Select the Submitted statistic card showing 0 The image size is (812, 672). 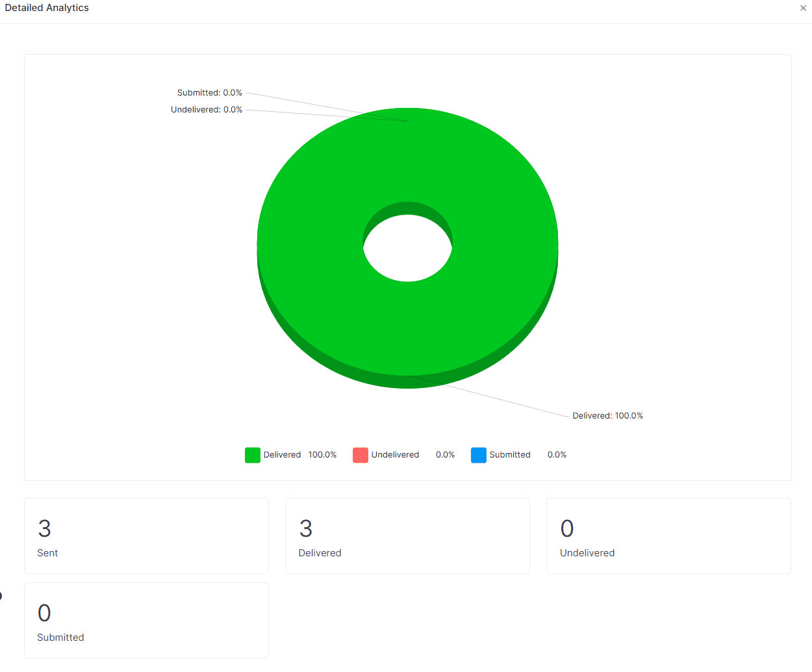point(146,620)
